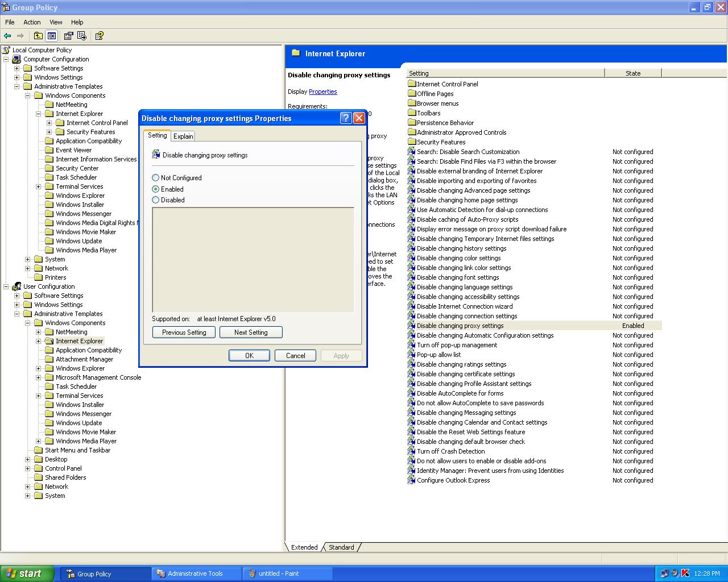Click the Up one level folder icon
Image resolution: width=728 pixels, height=582 pixels.
click(38, 36)
